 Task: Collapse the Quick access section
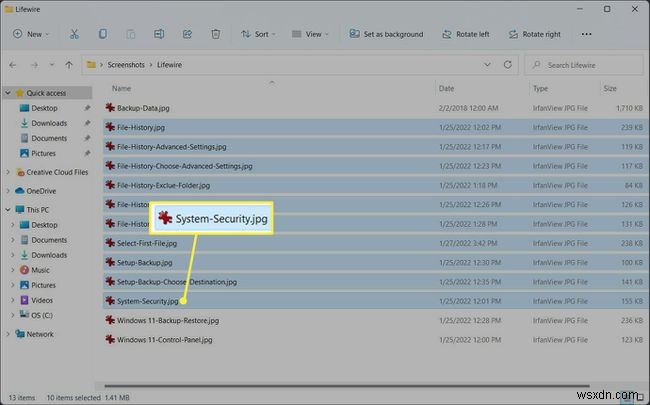point(8,93)
